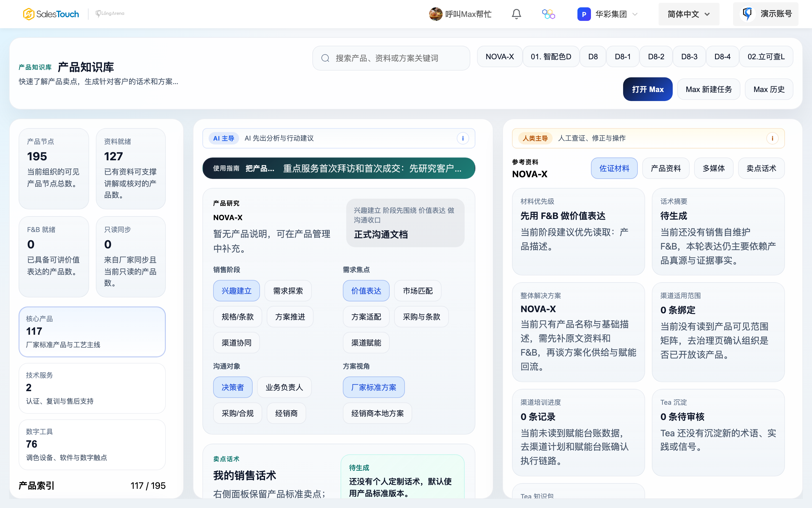Select 经销商本地方案 perspective chip
Image resolution: width=812 pixels, height=508 pixels.
377,413
